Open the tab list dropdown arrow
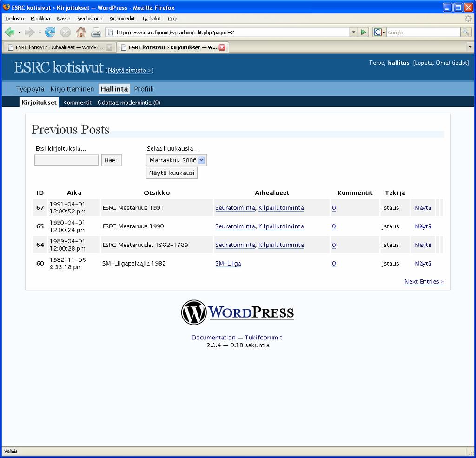The height and width of the screenshot is (458, 476). pos(470,47)
